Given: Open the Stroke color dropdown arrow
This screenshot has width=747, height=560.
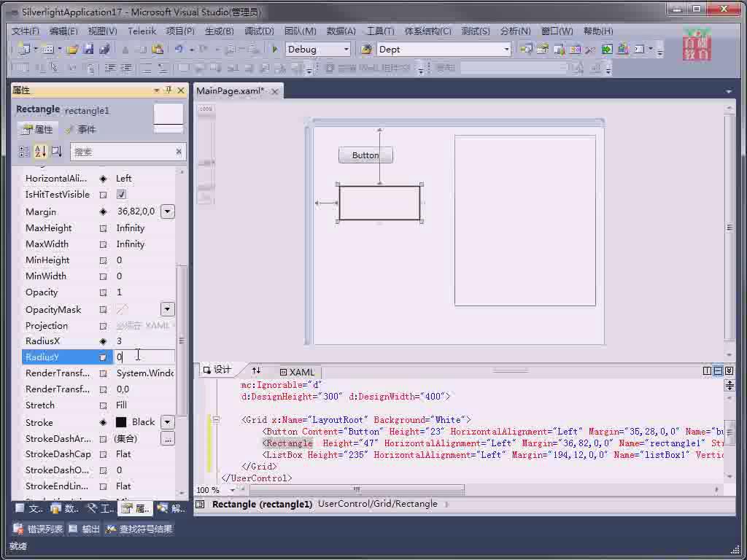Looking at the screenshot, I should point(168,422).
